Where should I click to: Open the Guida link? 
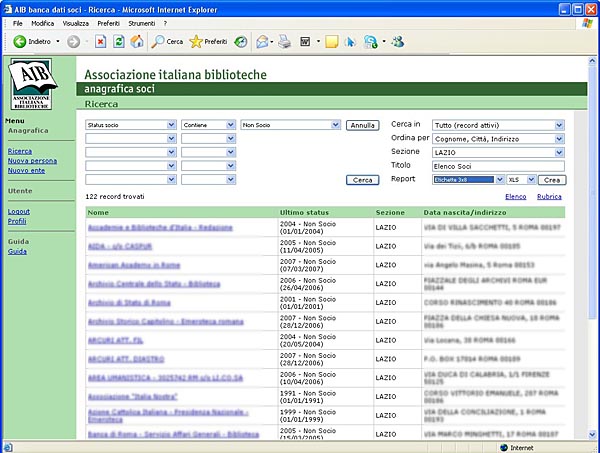click(x=17, y=251)
